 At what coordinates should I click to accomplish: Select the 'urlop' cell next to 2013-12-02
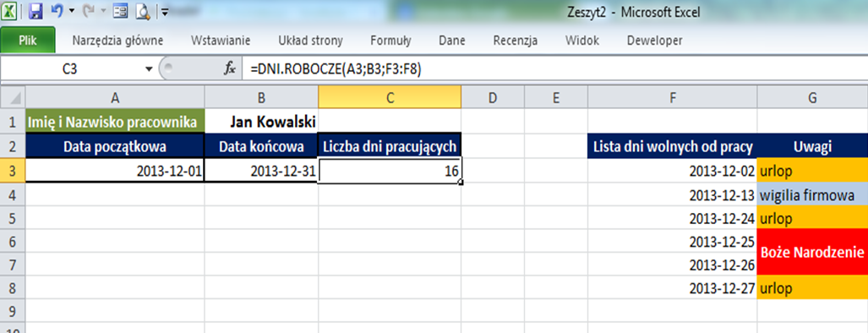812,171
